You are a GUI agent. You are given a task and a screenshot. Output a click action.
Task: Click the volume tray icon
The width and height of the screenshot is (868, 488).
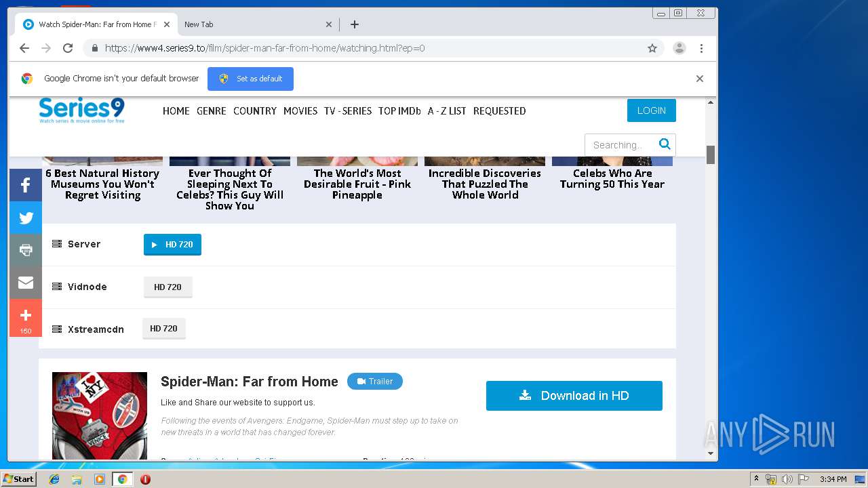[x=787, y=479]
